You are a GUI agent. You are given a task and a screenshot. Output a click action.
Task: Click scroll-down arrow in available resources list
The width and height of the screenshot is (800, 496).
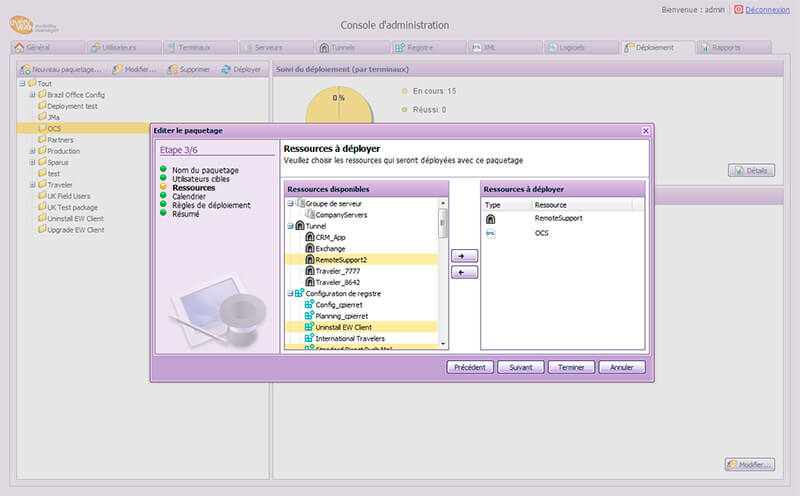click(x=442, y=344)
